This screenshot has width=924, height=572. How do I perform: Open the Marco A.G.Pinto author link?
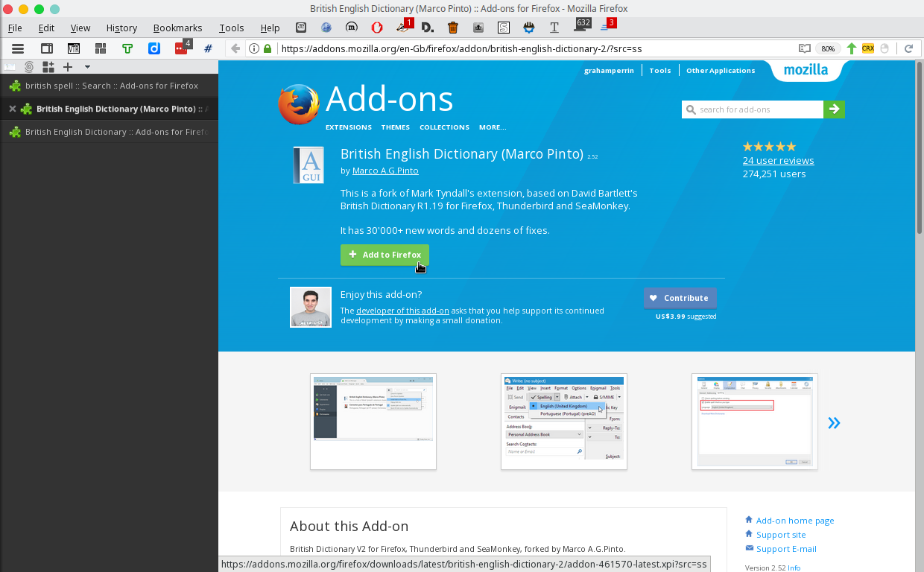click(x=385, y=171)
